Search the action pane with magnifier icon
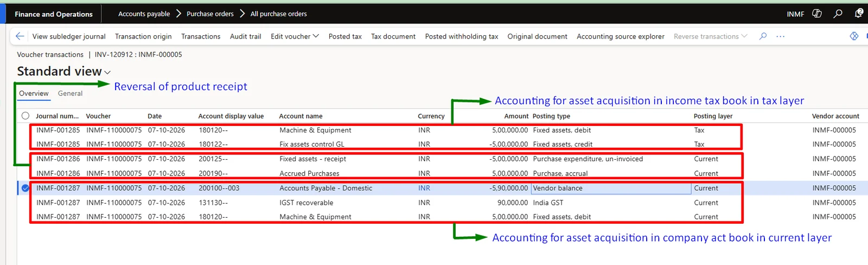The height and width of the screenshot is (265, 868). pyautogui.click(x=763, y=36)
